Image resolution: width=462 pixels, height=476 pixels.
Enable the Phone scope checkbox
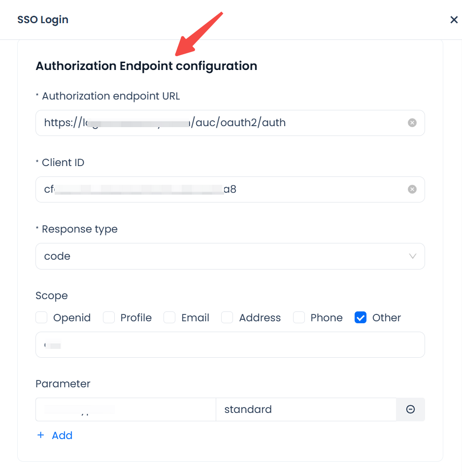299,318
